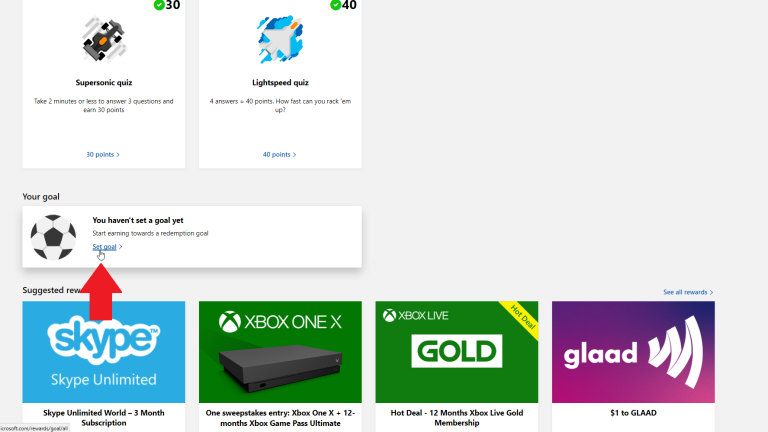
Task: Click the Set goal link
Action: pyautogui.click(x=104, y=247)
